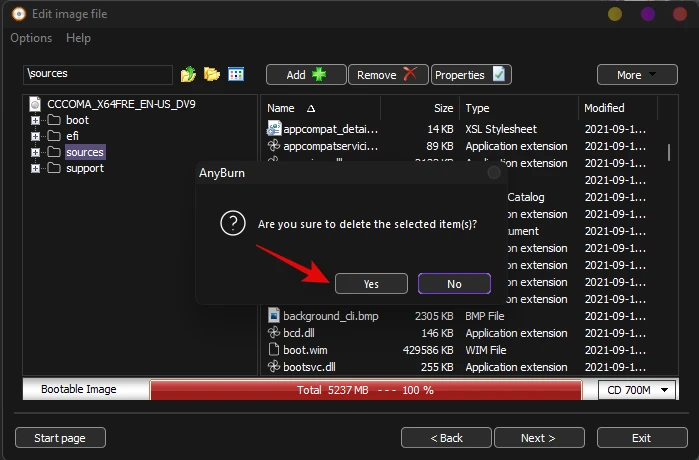Change the file list view mode icon
699x460 pixels.
236,74
